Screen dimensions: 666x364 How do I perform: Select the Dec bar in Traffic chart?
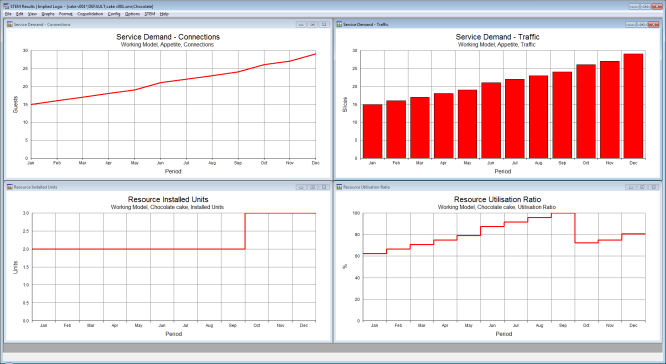point(633,106)
